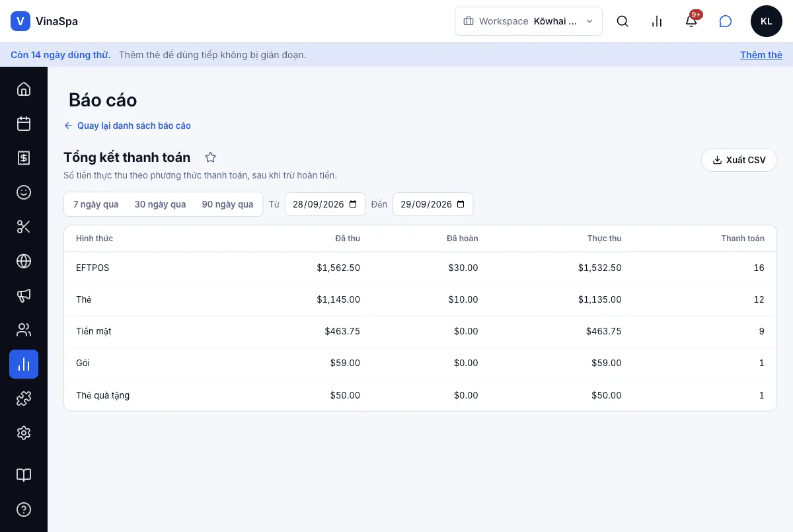Click the 'EFTPOS' row label

(93, 268)
